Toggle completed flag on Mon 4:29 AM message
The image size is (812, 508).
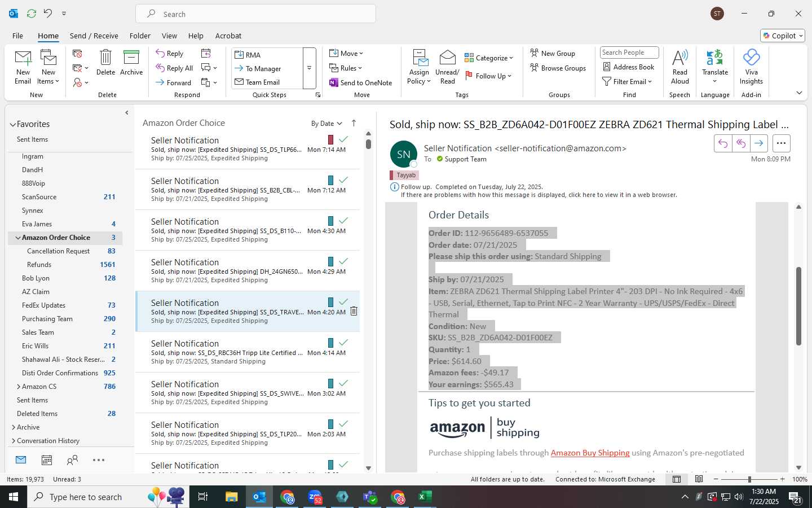[343, 261]
